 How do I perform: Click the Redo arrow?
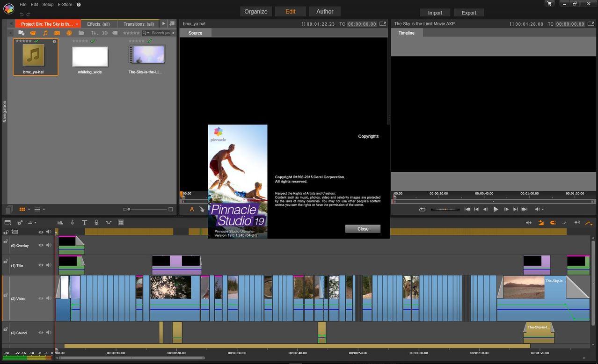click(x=29, y=14)
